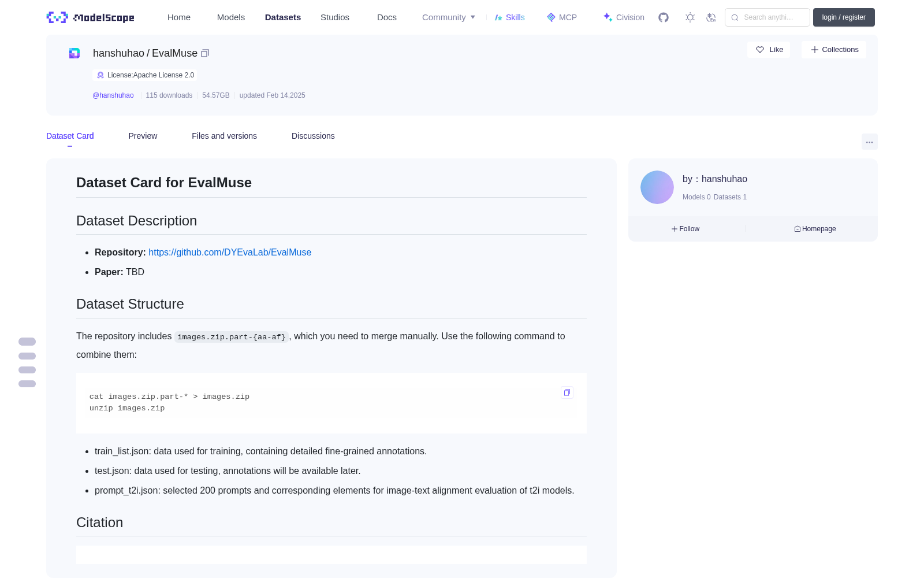Click the ModelScope logo
This screenshot has height=578, width=924.
click(91, 17)
